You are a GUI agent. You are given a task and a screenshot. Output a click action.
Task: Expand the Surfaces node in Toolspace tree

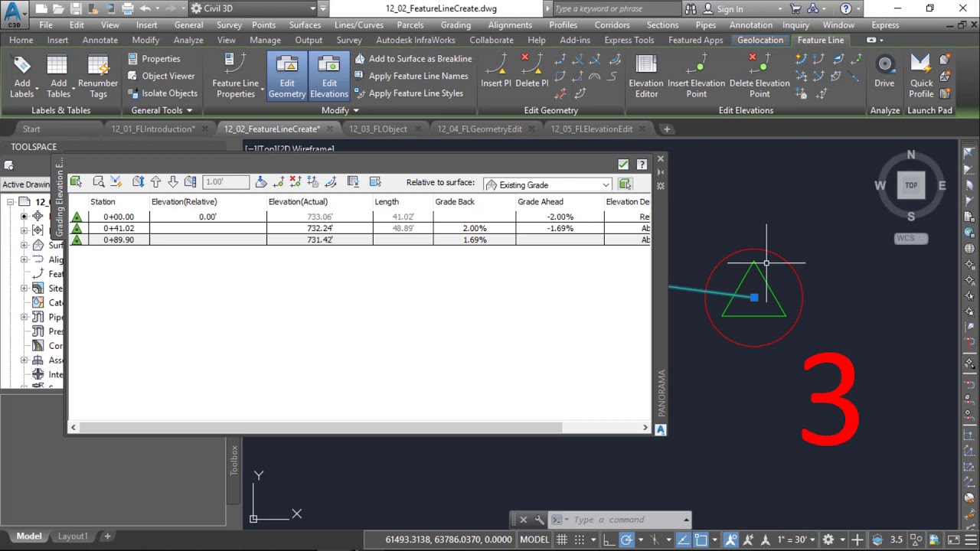(24, 246)
